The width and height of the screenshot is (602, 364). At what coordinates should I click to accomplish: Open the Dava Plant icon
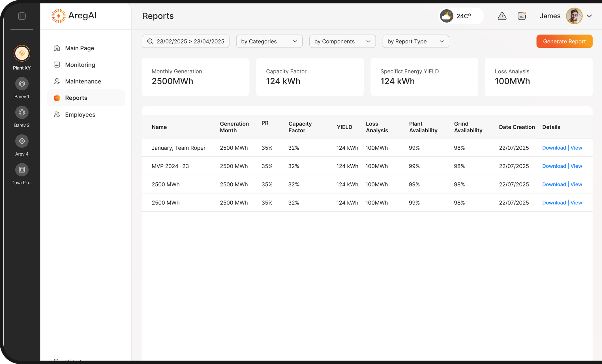22,170
